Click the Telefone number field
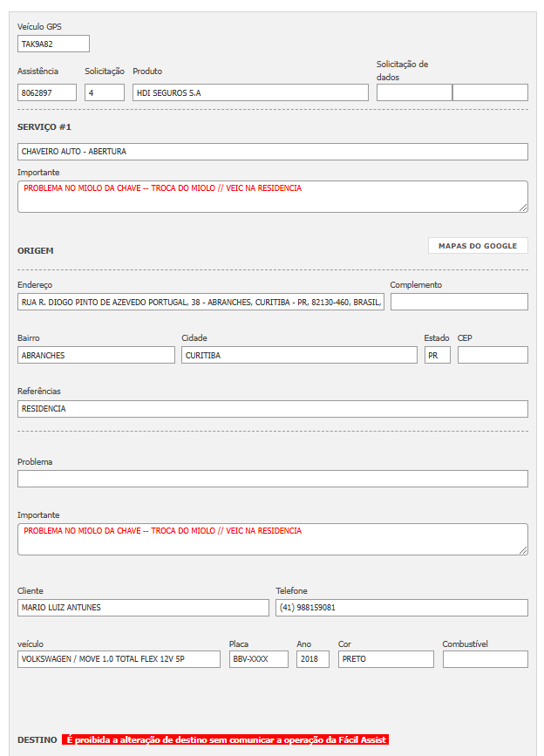The height and width of the screenshot is (756, 544). pyautogui.click(x=401, y=608)
